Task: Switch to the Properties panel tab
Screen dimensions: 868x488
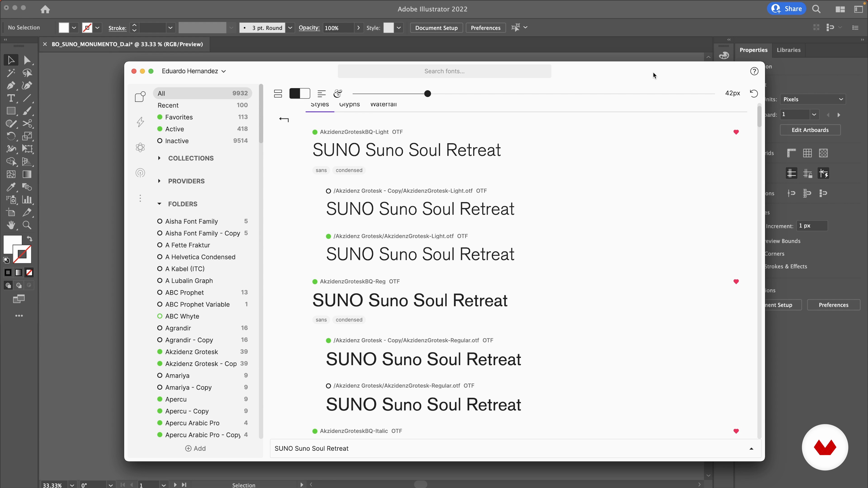Action: (x=753, y=50)
